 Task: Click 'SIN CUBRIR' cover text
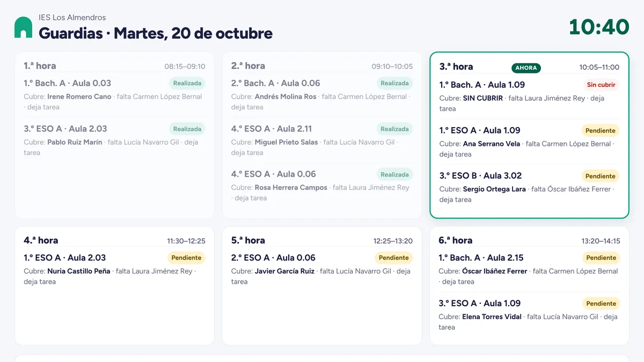coord(483,99)
